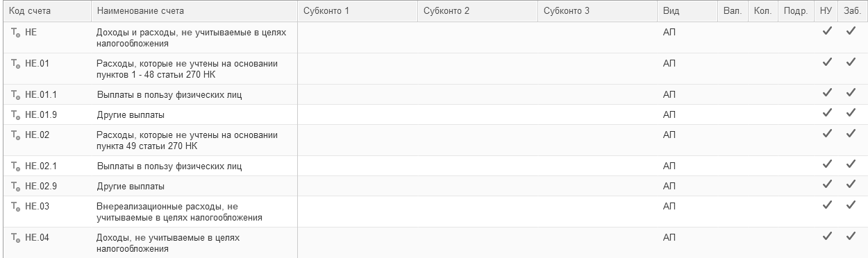Click the account icon beside НЕ
Viewport: 868px width, 258px height.
[15, 32]
